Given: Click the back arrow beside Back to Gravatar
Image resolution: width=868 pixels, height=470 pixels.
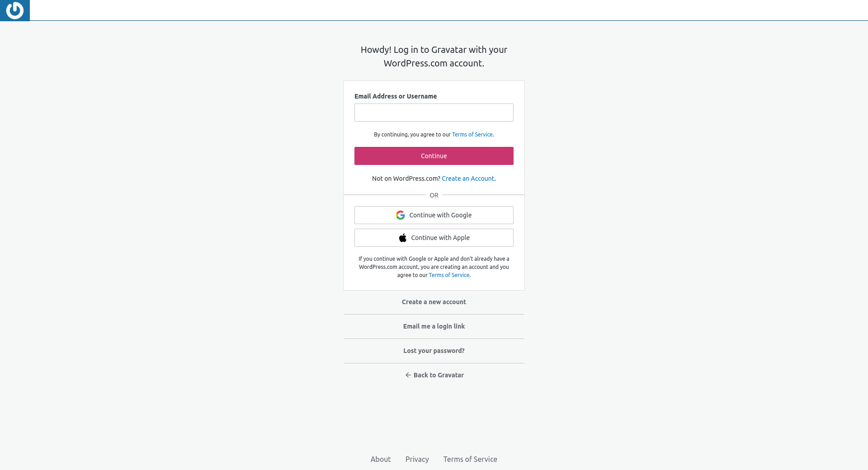Looking at the screenshot, I should 408,375.
